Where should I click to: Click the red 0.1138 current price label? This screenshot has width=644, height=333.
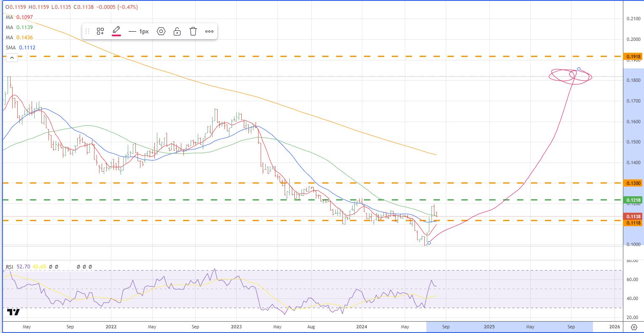633,217
